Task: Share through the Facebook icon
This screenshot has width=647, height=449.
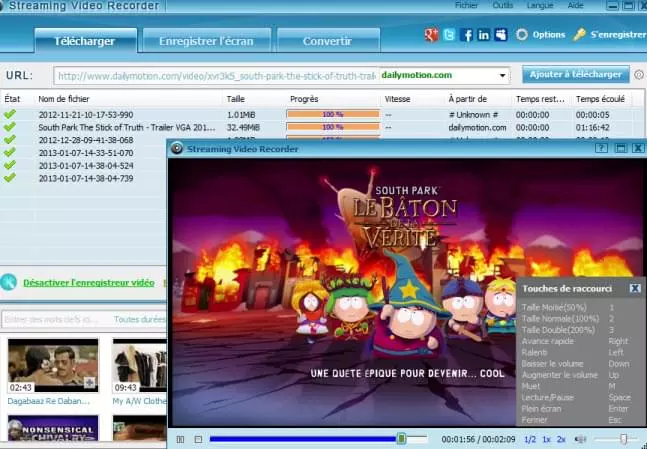Action: (466, 35)
